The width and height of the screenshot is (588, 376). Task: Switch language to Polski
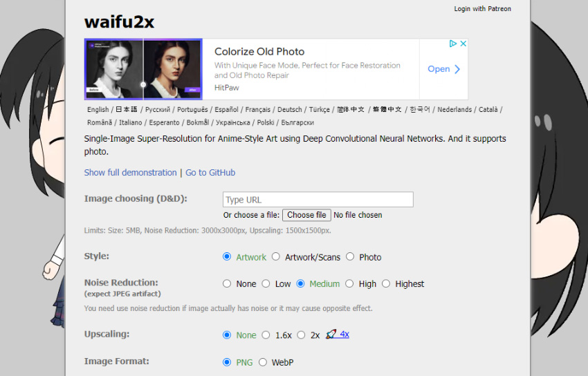pyautogui.click(x=266, y=122)
